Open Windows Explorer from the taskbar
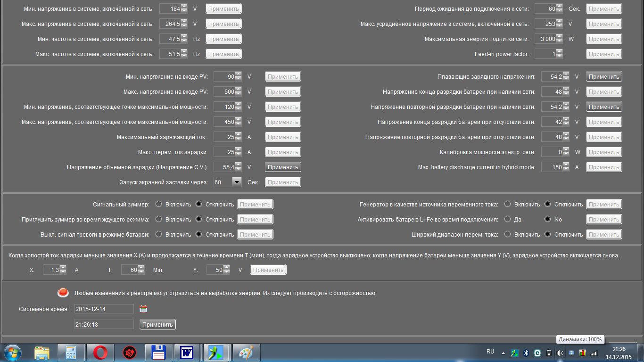The width and height of the screenshot is (644, 362). (x=42, y=353)
